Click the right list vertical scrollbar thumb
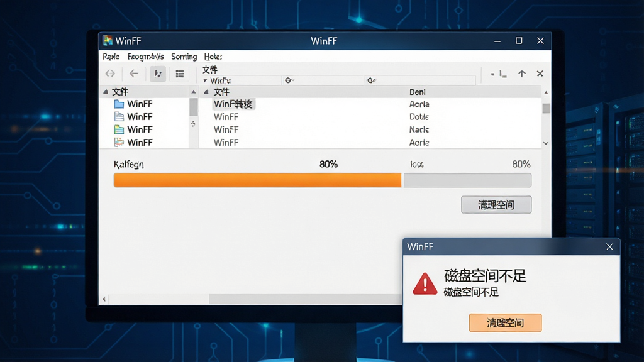 point(546,108)
